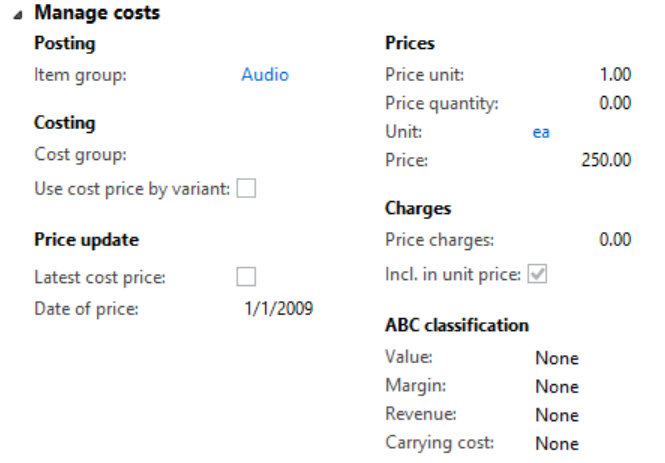Viewport: 665px width, 463px height.
Task: Open the Audio item group link
Action: 265,74
